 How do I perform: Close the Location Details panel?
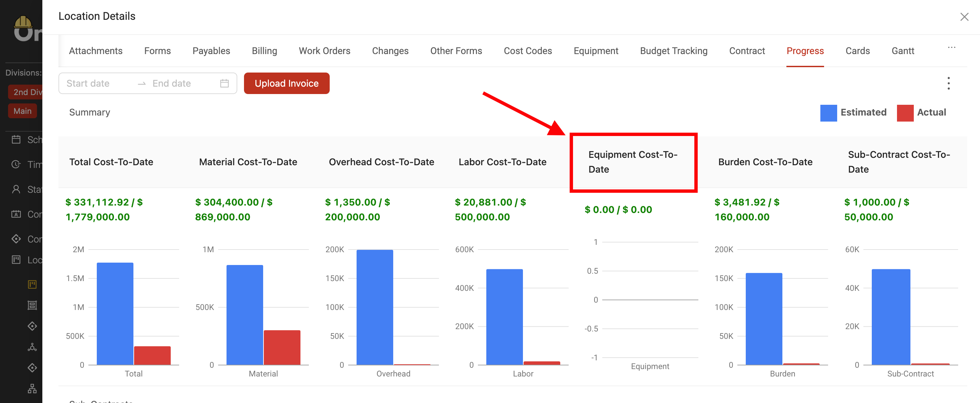[x=964, y=17]
